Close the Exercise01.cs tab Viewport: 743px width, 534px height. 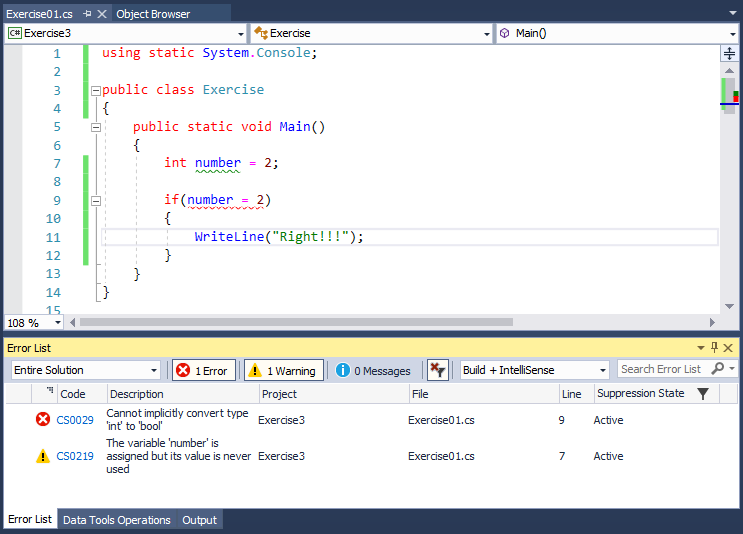coord(102,14)
